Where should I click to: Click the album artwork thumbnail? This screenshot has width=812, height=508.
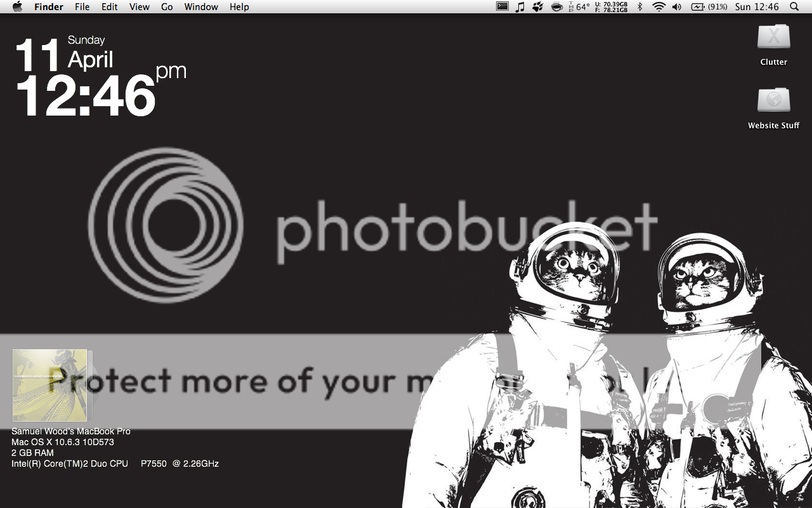49,385
